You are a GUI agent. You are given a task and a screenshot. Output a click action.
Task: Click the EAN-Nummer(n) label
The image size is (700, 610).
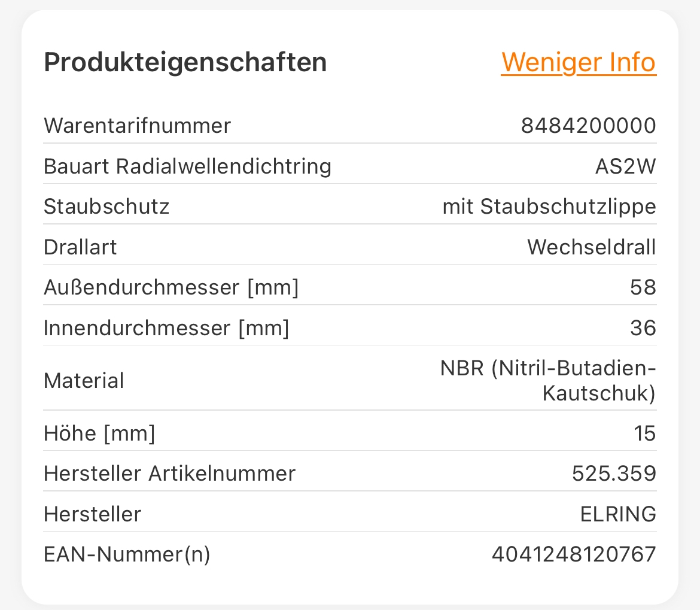click(127, 555)
